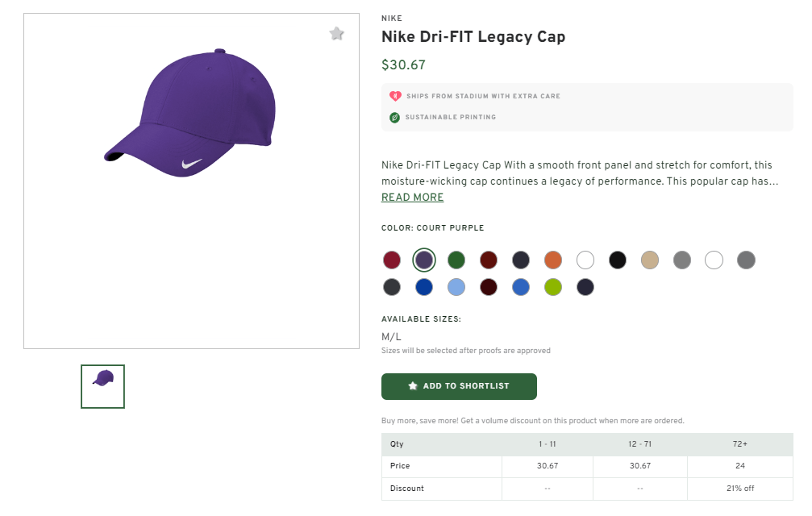Select the orange color swatch
Screen dimensions: 812x516
[x=553, y=260]
